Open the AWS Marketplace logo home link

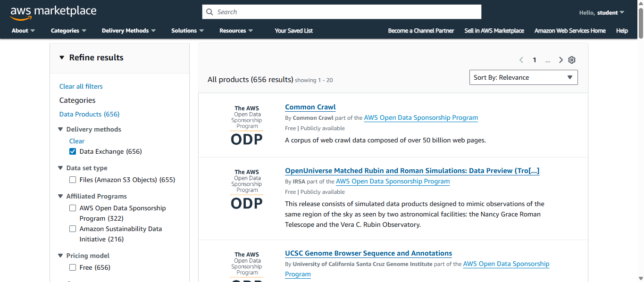pos(53,13)
